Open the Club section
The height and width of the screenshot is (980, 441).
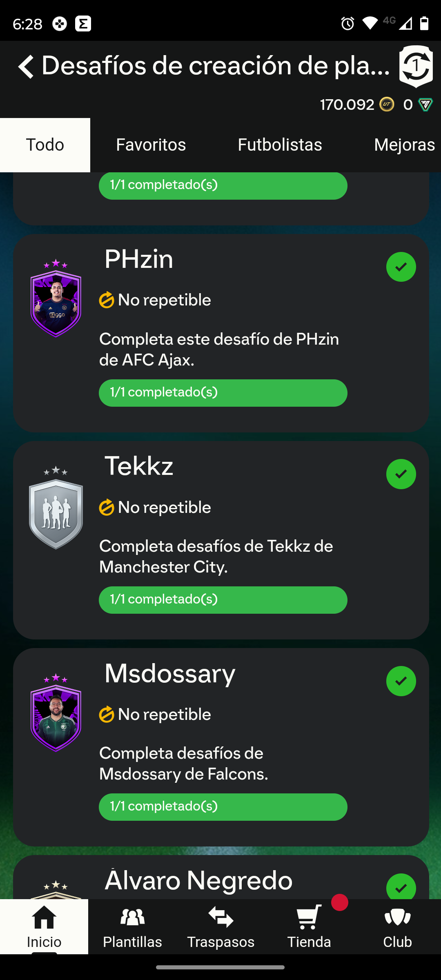pos(397,927)
